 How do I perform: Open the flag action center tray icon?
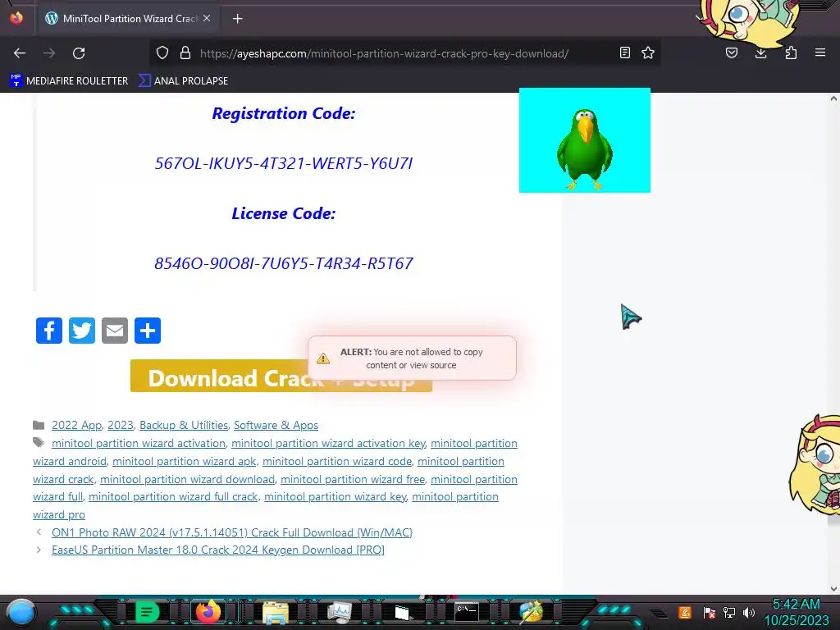(710, 613)
